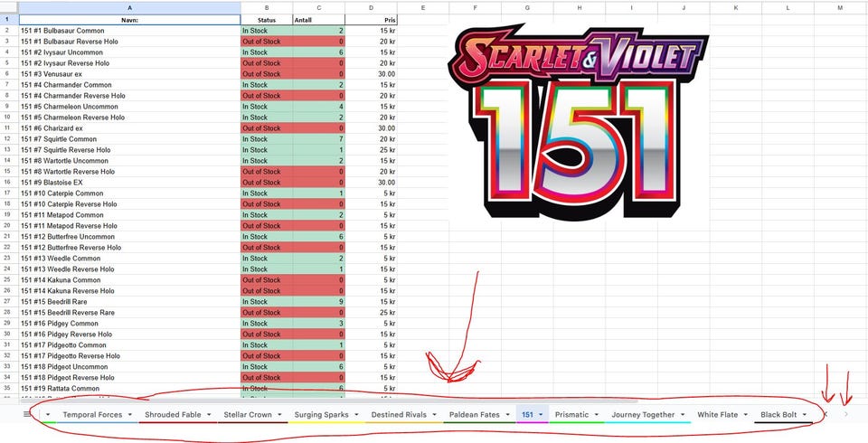Select row 1 header number

8,19
